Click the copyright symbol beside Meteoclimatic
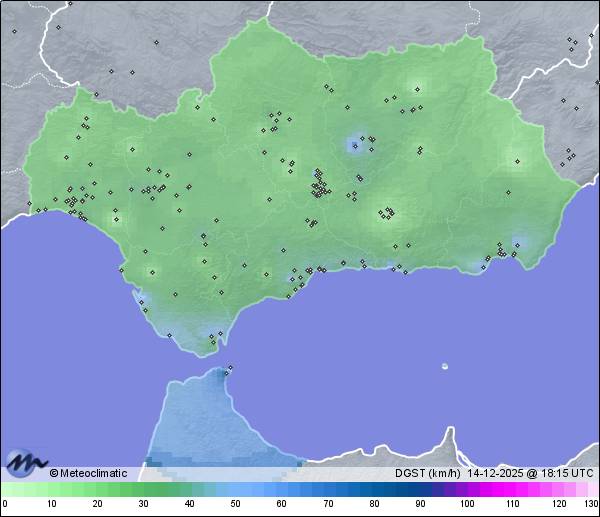 pyautogui.click(x=54, y=473)
